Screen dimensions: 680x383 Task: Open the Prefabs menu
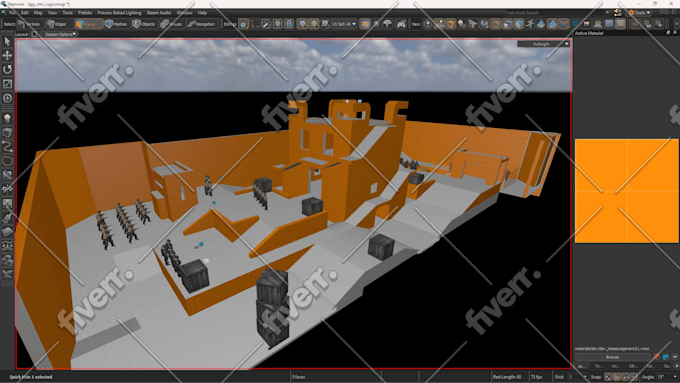pyautogui.click(x=85, y=13)
